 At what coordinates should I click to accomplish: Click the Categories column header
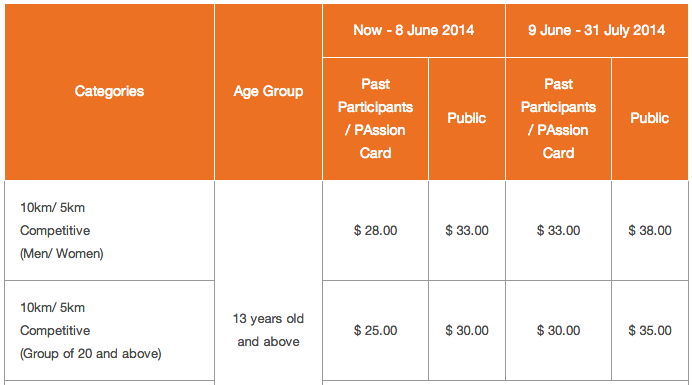point(109,91)
